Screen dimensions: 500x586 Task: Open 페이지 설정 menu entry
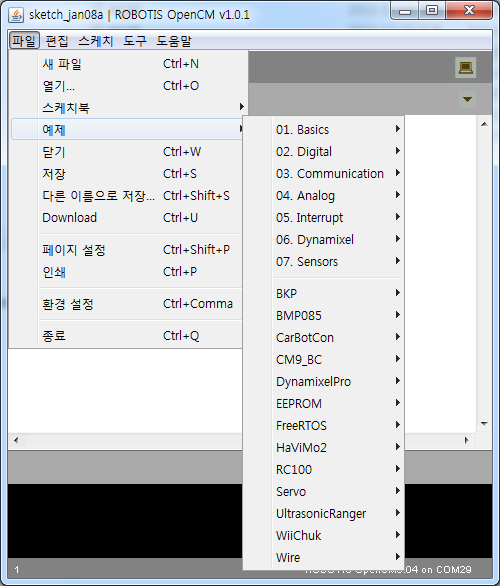click(x=127, y=250)
